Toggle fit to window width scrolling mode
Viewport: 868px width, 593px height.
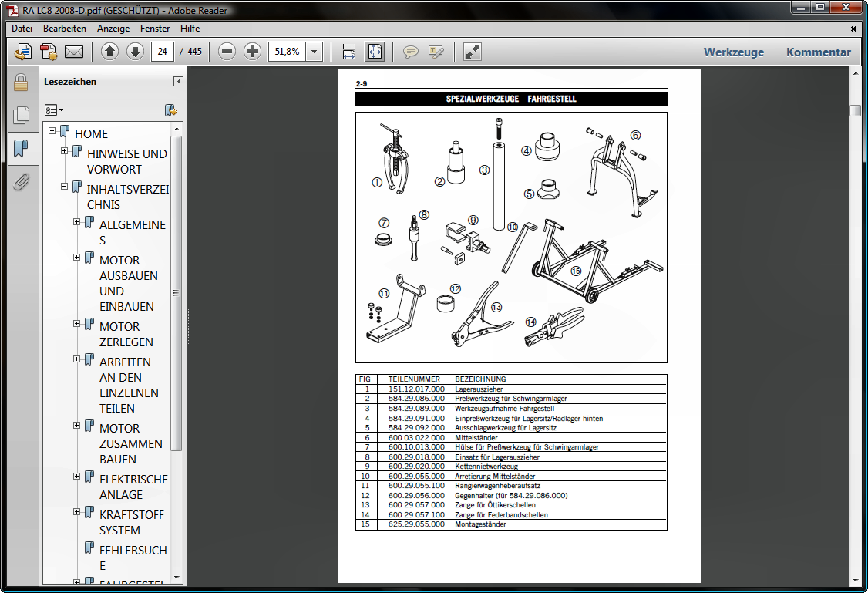tap(349, 52)
